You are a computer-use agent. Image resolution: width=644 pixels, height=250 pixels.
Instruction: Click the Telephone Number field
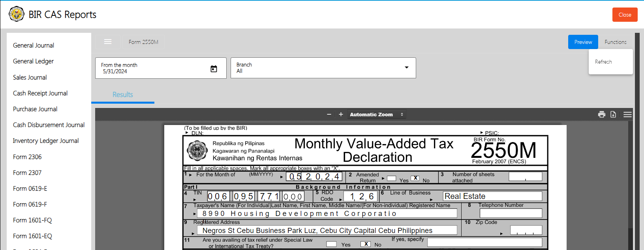click(511, 213)
